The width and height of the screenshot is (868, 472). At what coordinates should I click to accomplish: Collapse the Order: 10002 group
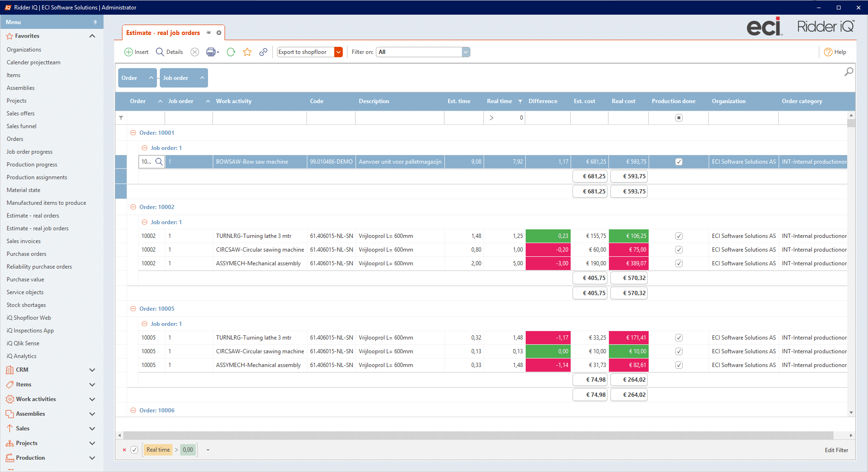pyautogui.click(x=133, y=207)
